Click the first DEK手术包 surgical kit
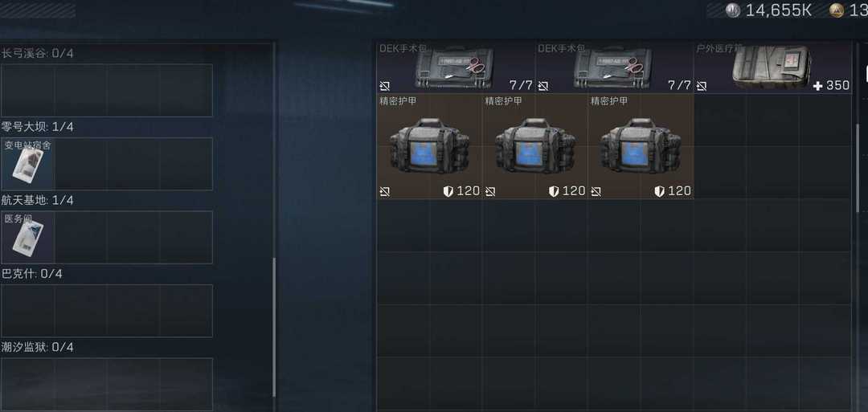Image resolution: width=868 pixels, height=412 pixels. [x=456, y=68]
